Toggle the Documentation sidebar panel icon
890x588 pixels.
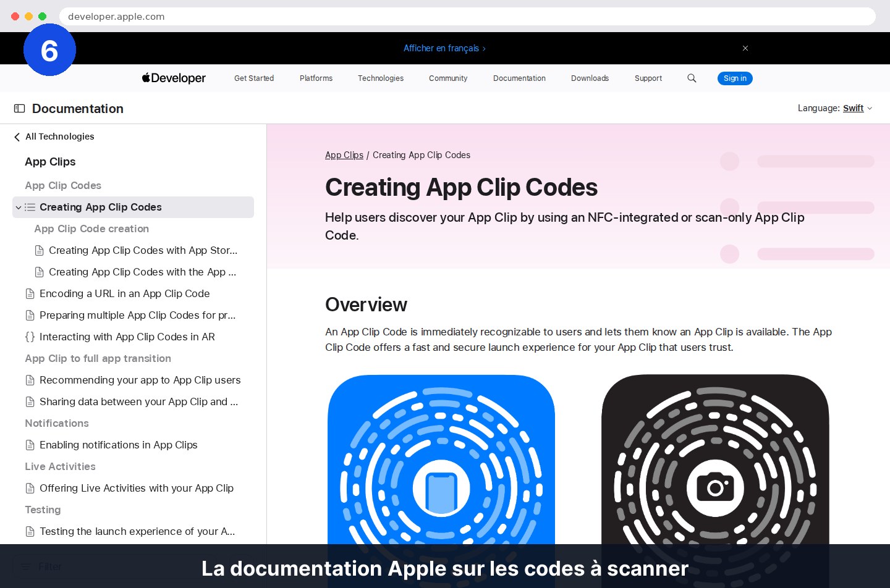click(x=19, y=109)
